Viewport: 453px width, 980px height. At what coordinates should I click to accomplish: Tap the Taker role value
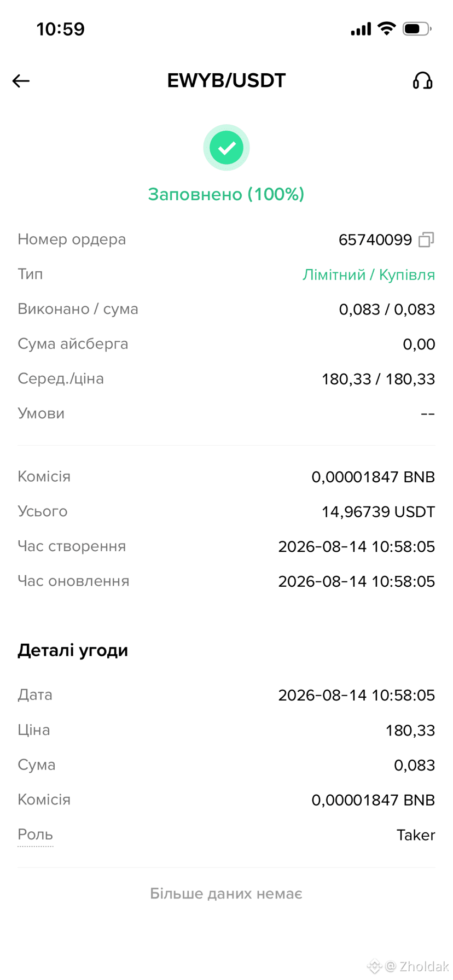(x=416, y=835)
